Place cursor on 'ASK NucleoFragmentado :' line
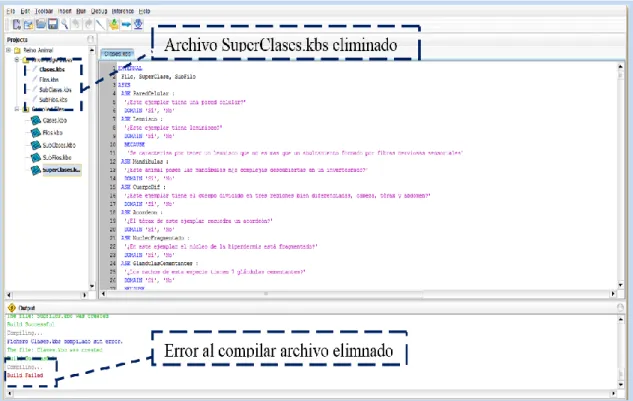 [155, 238]
